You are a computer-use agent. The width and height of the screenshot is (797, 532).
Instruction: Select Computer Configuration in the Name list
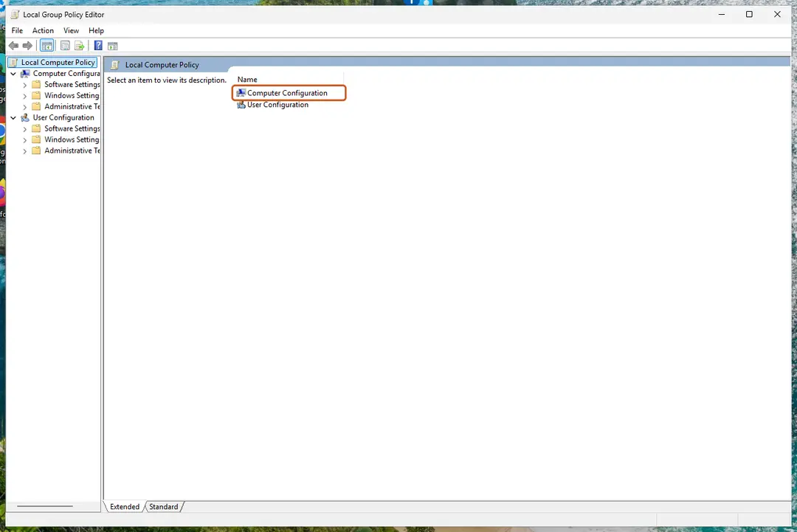coord(289,93)
